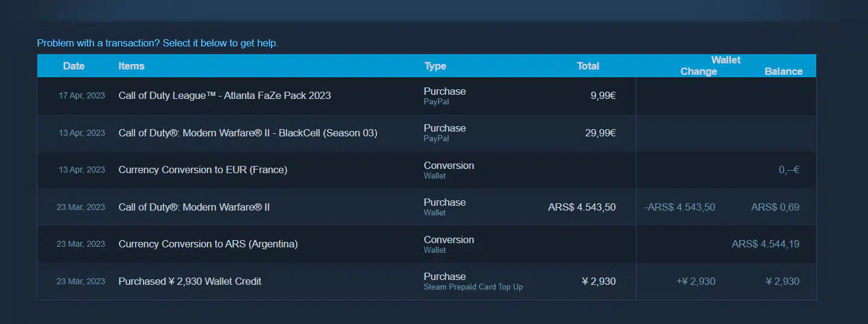Image resolution: width=868 pixels, height=324 pixels.
Task: Click the Date column header
Action: tap(74, 66)
